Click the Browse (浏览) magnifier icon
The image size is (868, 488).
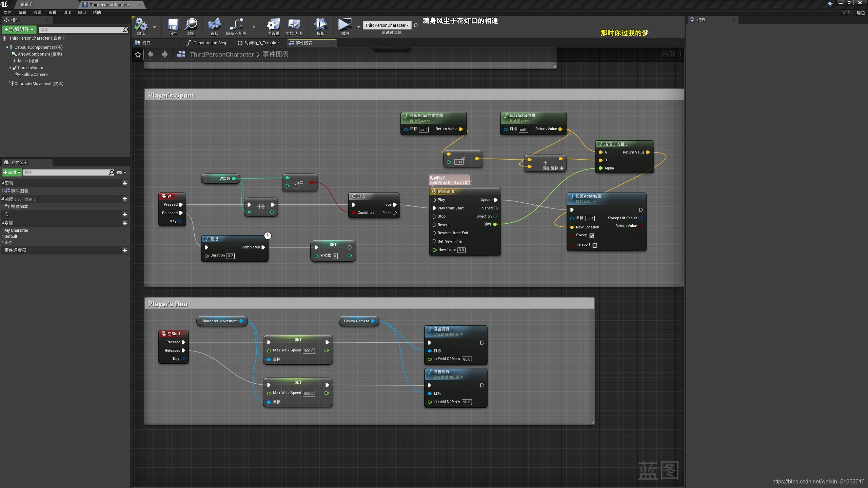(191, 25)
